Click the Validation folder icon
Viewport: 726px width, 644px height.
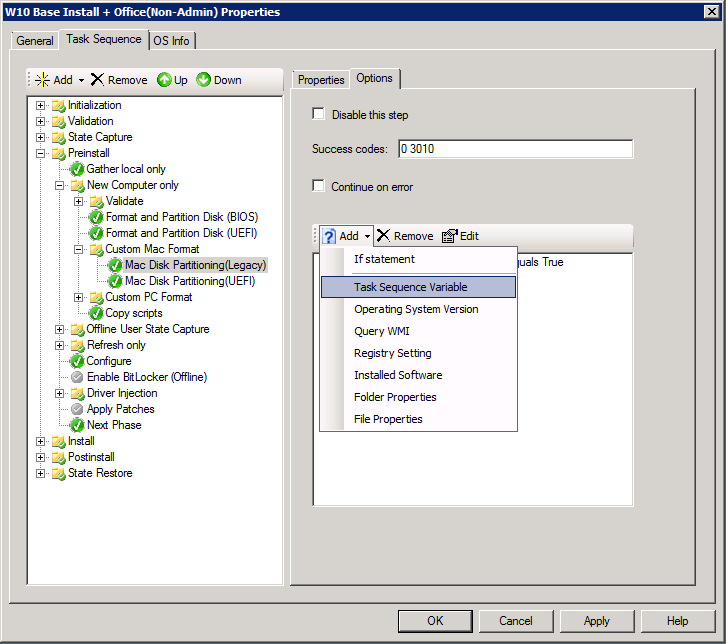coord(59,122)
